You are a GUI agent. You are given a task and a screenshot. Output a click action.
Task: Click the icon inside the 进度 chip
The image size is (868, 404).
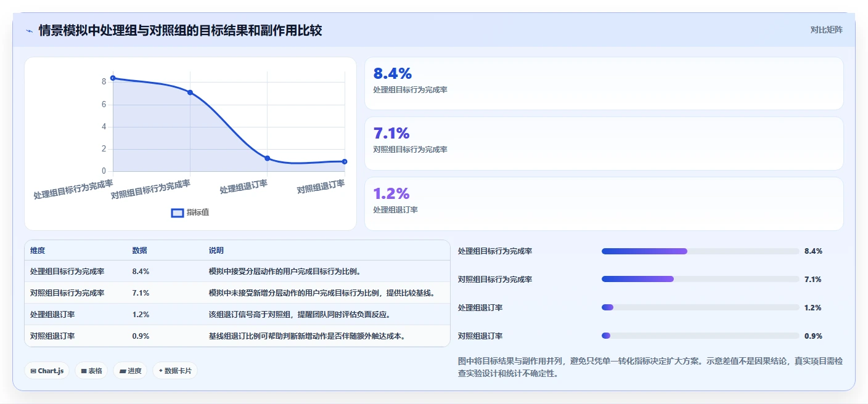pos(123,371)
